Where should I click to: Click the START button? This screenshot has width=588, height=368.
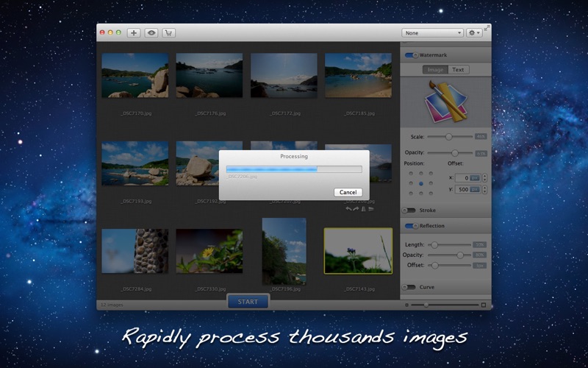tap(248, 302)
